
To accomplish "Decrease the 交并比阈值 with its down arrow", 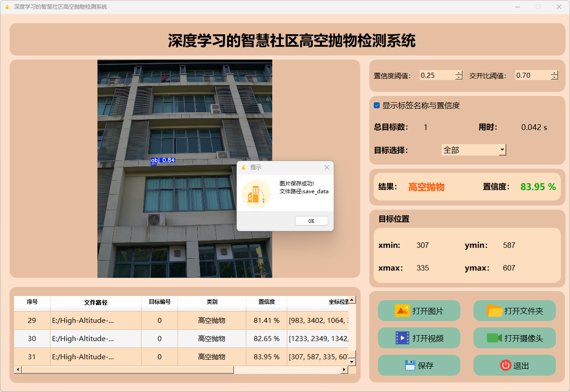I will pyautogui.click(x=555, y=78).
